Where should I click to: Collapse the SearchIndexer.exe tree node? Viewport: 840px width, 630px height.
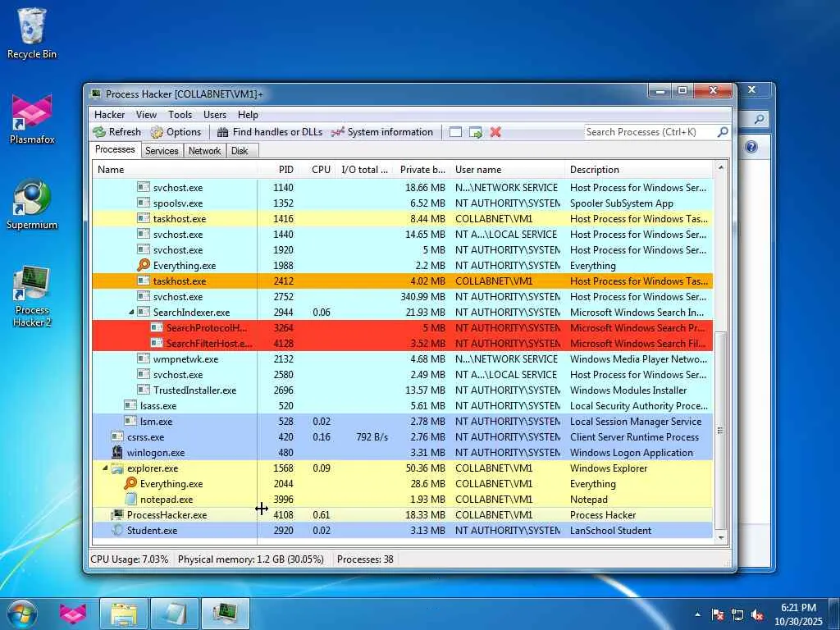coord(131,312)
